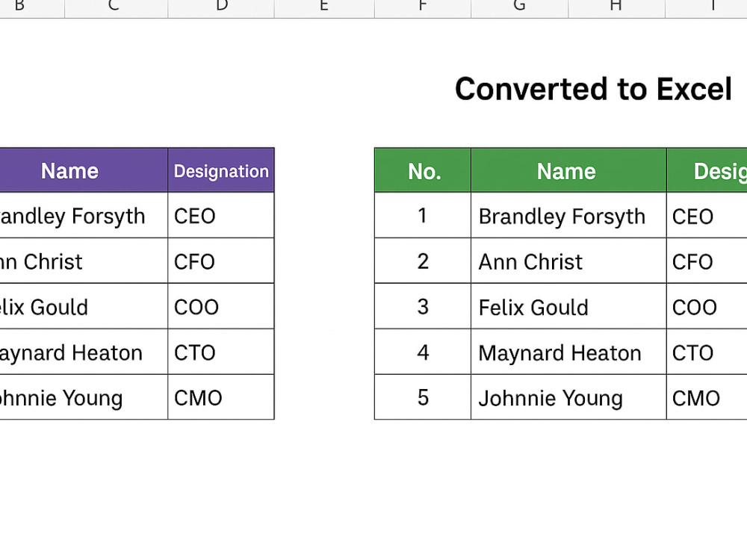The width and height of the screenshot is (747, 560).
Task: Select Maynard Heaton cell in green table
Action: [568, 352]
